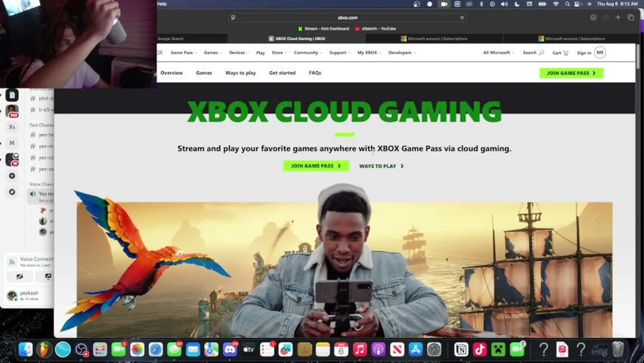Viewport: 644px width, 363px height.
Task: Toggle Discord screen share button
Action: pyautogui.click(x=48, y=276)
